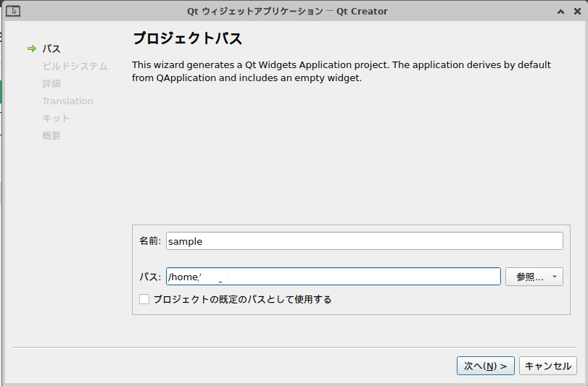
Task: Click the 名前: label
Action: click(150, 241)
